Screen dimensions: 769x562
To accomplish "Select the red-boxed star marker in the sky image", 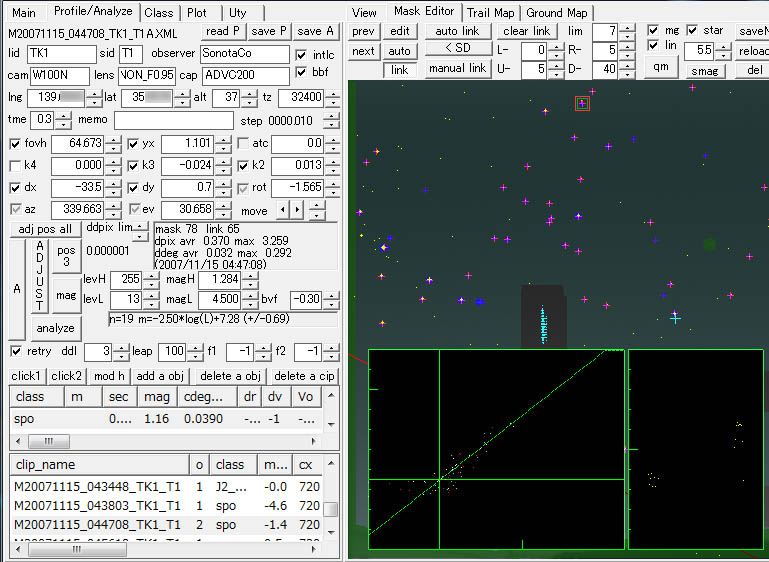I will coord(582,103).
